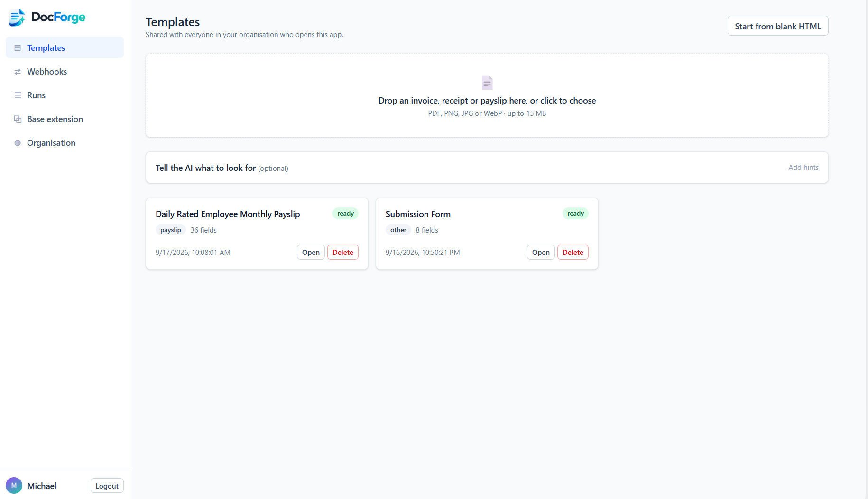This screenshot has width=868, height=499.
Task: Open the Templates menu item
Action: (65, 47)
